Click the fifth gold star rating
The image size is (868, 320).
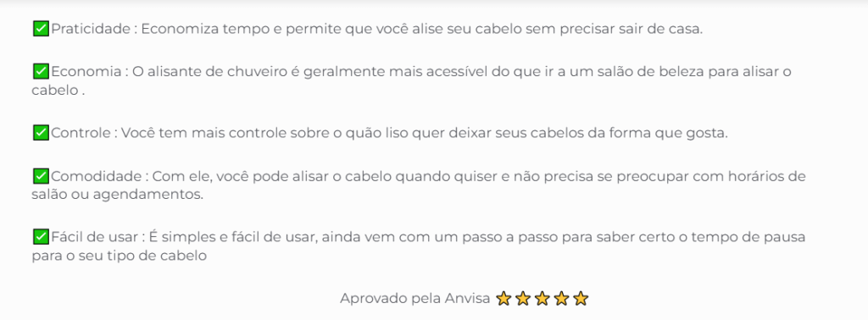580,299
